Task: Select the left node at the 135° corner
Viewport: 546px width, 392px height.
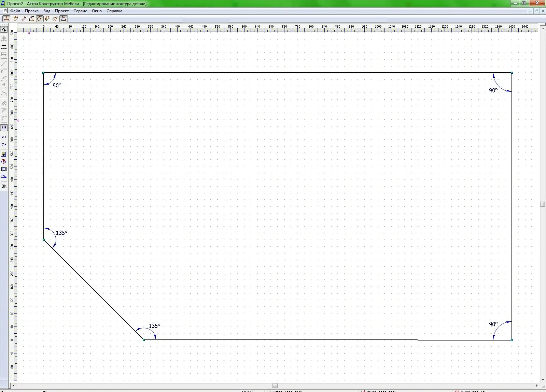Action: 44,240
